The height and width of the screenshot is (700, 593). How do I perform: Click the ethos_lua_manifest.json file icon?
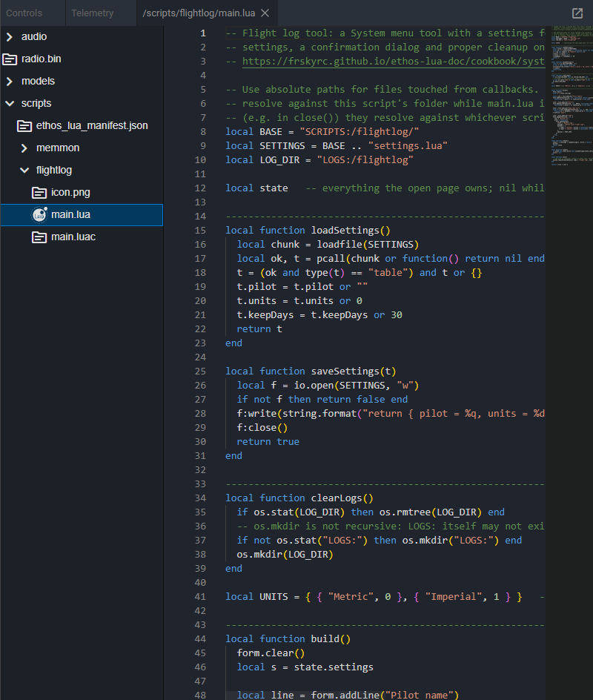(x=24, y=126)
